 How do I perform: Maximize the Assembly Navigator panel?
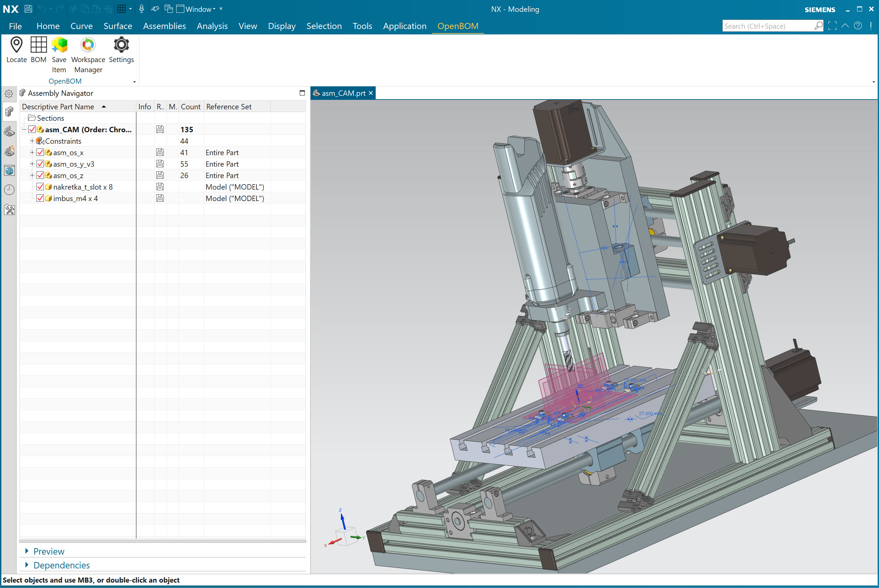(x=302, y=93)
